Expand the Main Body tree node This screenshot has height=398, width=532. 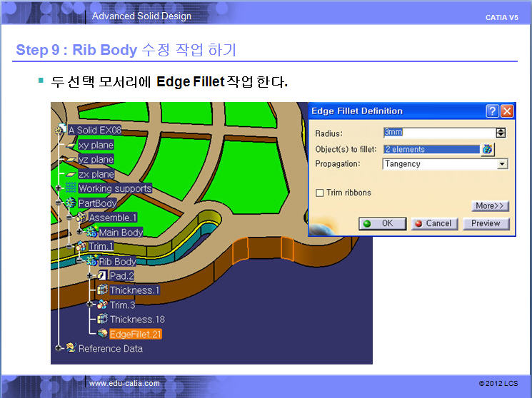[x=79, y=232]
